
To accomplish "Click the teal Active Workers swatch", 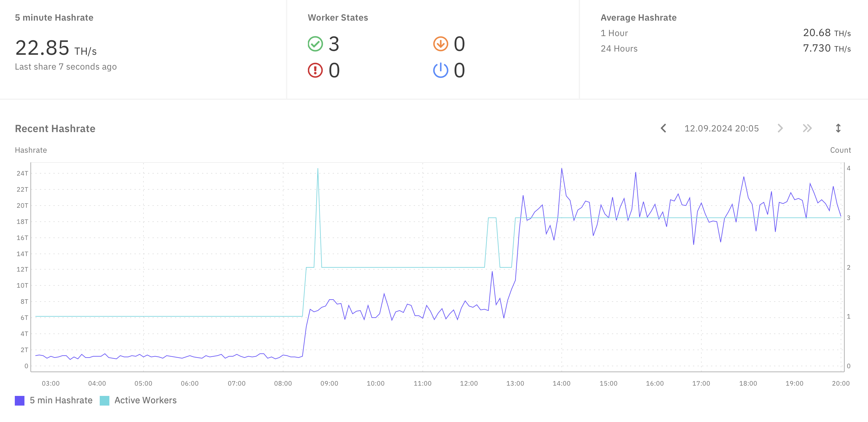I will pos(105,400).
